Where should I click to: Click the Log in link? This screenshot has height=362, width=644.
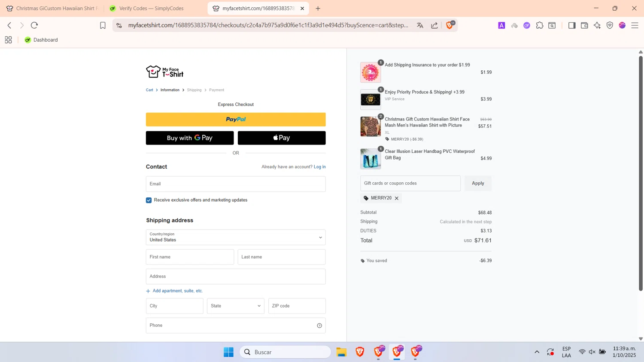(320, 167)
